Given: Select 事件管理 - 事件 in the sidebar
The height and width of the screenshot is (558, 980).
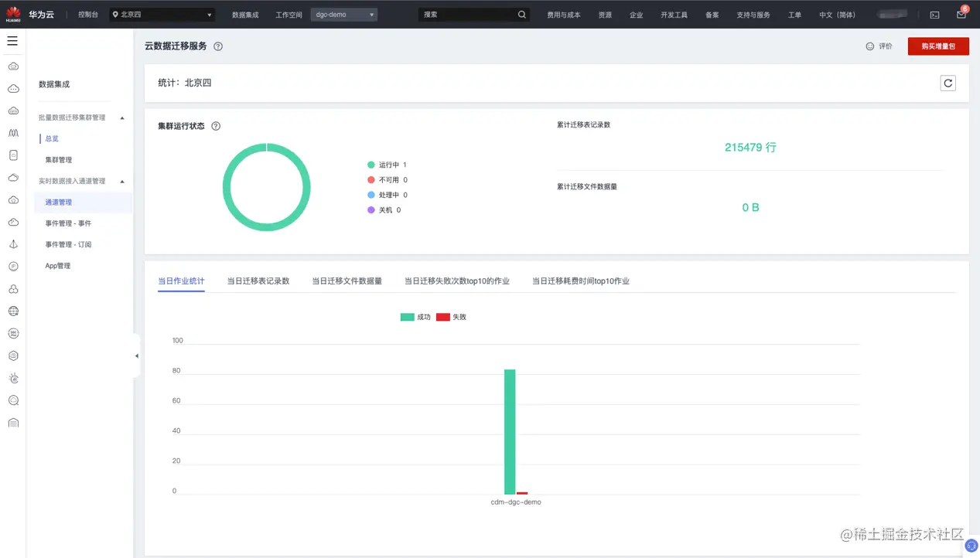Looking at the screenshot, I should coord(68,223).
